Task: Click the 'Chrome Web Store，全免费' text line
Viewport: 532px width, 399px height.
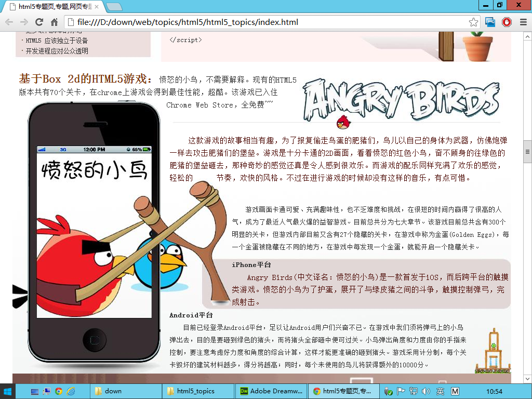Action: [x=220, y=105]
